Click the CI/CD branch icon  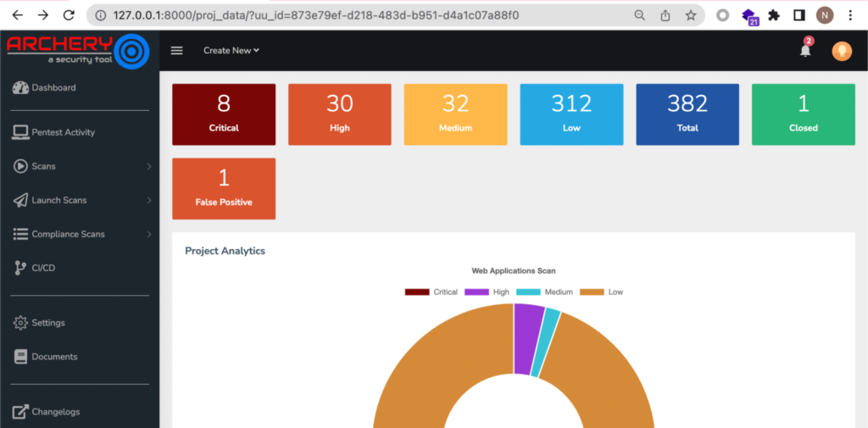point(20,268)
